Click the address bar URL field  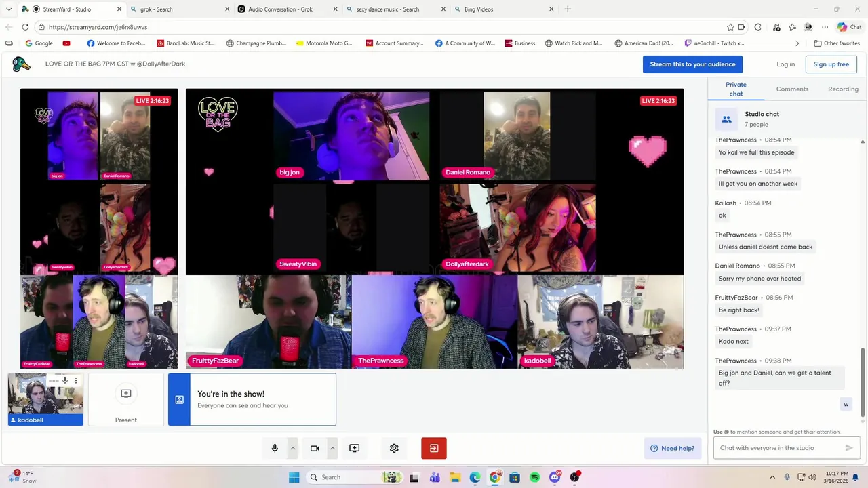380,27
